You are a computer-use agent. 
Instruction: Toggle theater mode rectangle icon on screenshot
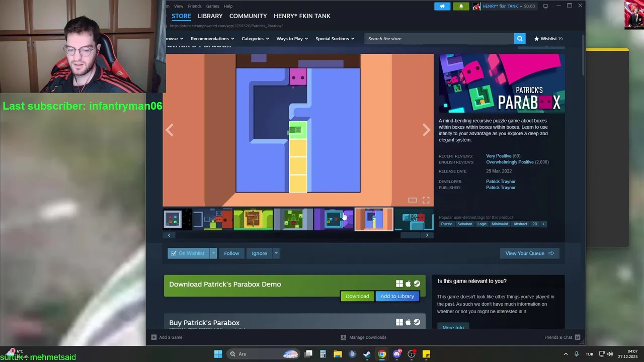point(413,200)
